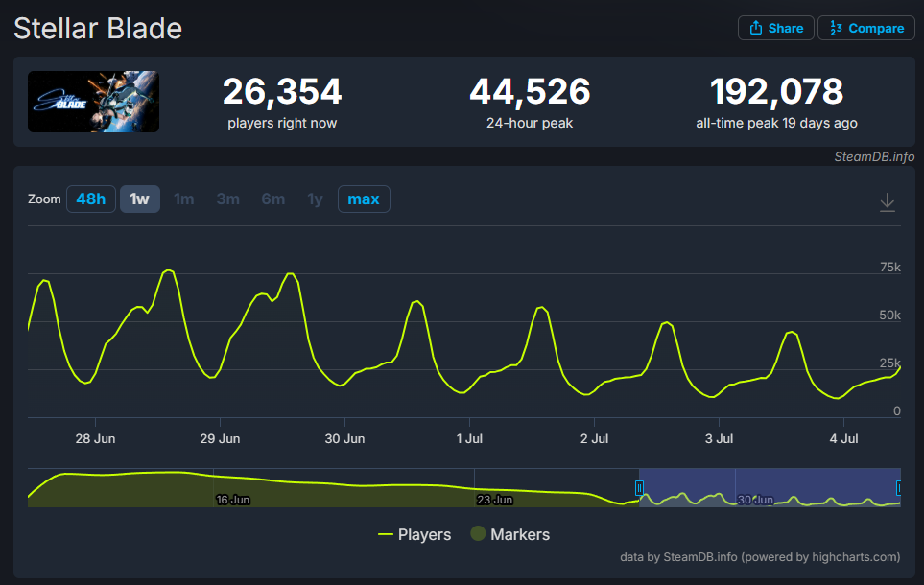Toggle the Markers legend series

coord(509,534)
